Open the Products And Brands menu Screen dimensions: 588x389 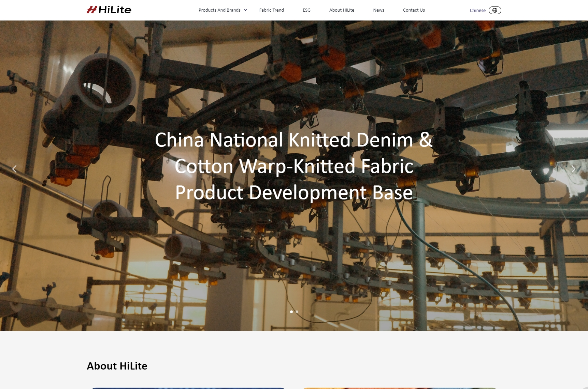(x=219, y=10)
